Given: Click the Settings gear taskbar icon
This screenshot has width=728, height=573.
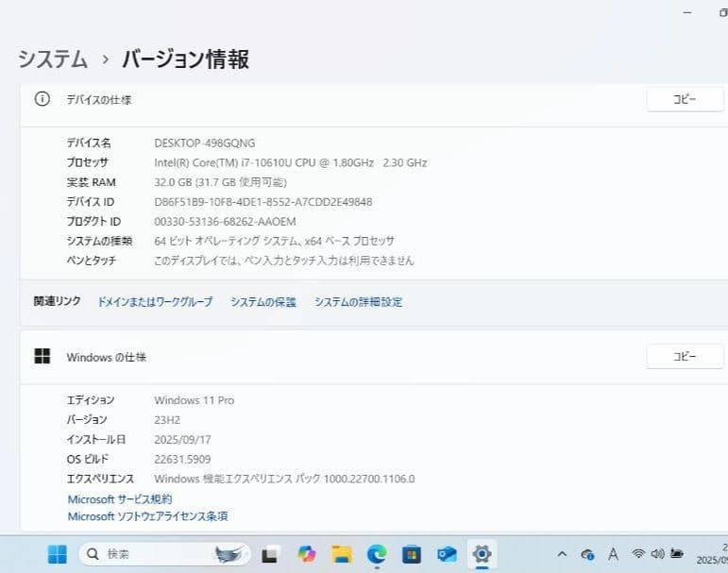Looking at the screenshot, I should pos(482,554).
